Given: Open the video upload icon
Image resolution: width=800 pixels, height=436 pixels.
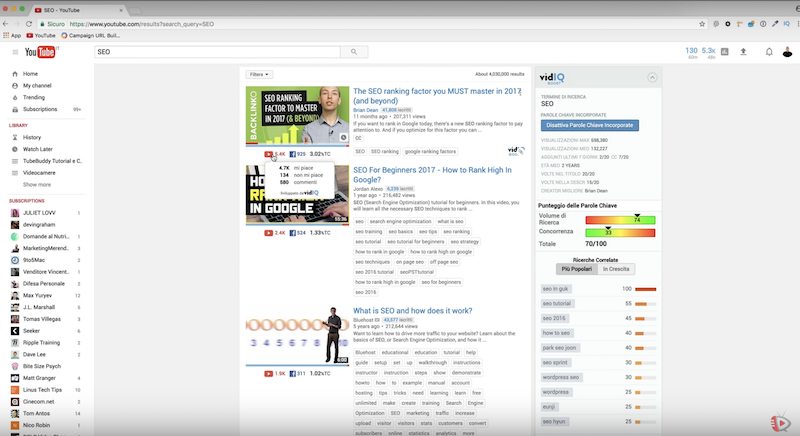Looking at the screenshot, I should point(743,52).
